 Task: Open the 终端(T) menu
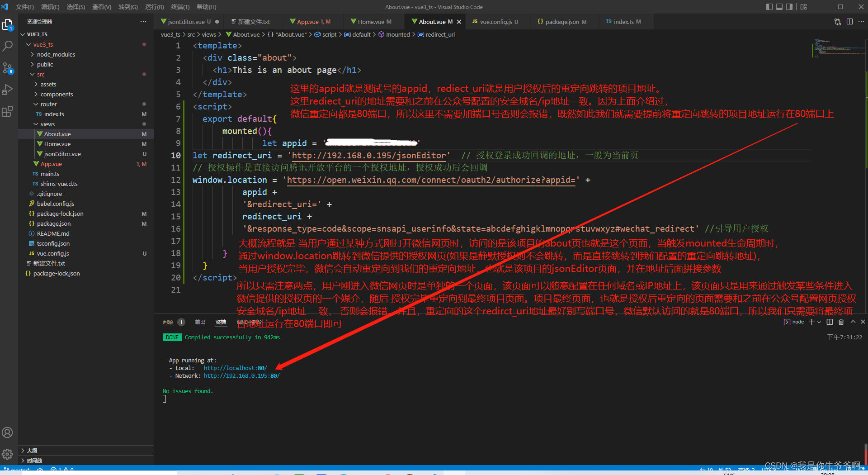[x=180, y=7]
